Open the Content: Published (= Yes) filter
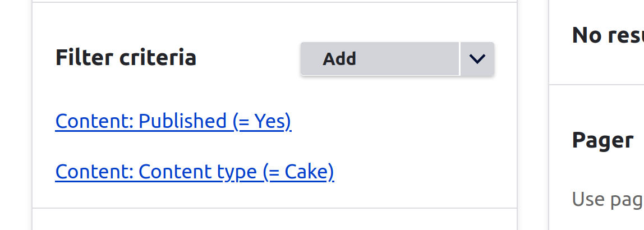 click(x=173, y=121)
